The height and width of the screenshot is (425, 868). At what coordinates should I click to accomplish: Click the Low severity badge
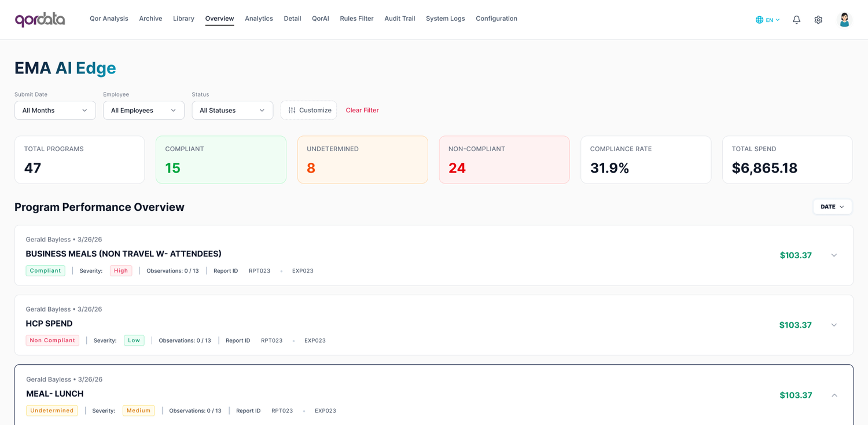134,340
